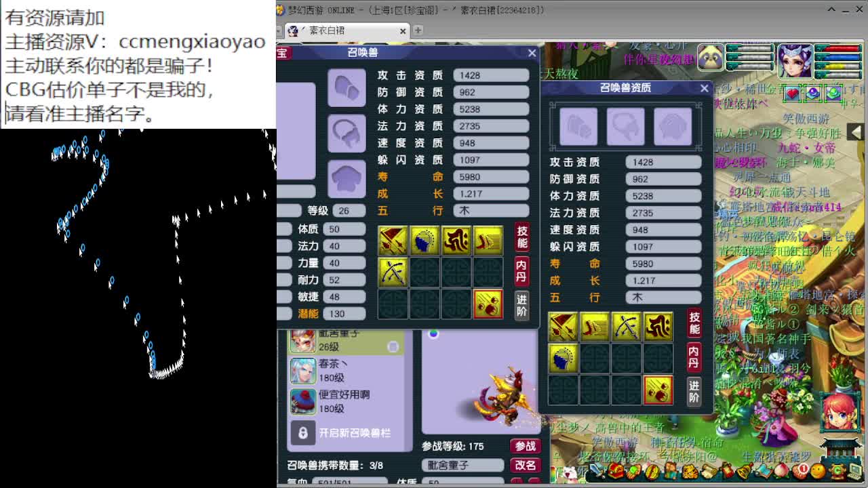Click the red-haired girl portrait at right
The height and width of the screenshot is (488, 868).
pos(840,411)
